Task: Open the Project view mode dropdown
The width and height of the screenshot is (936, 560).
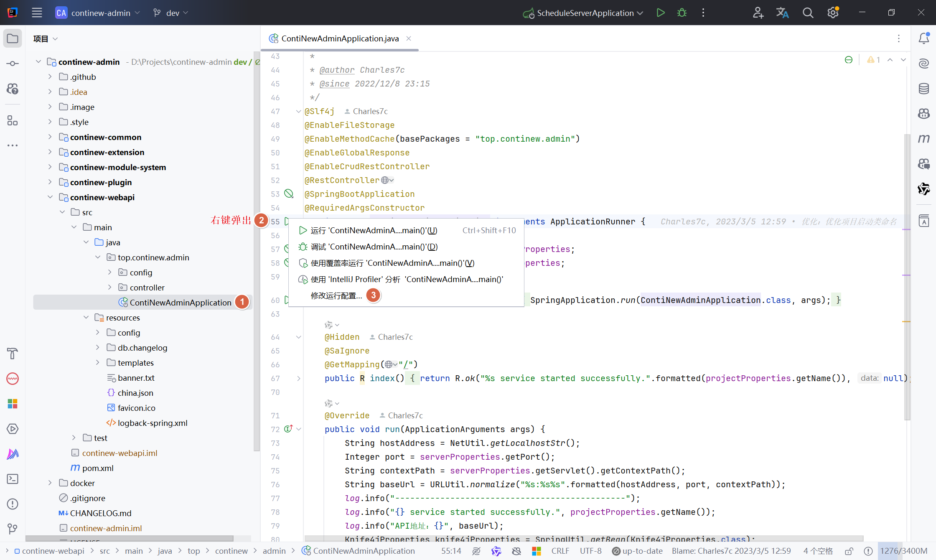Action: pyautogui.click(x=46, y=38)
